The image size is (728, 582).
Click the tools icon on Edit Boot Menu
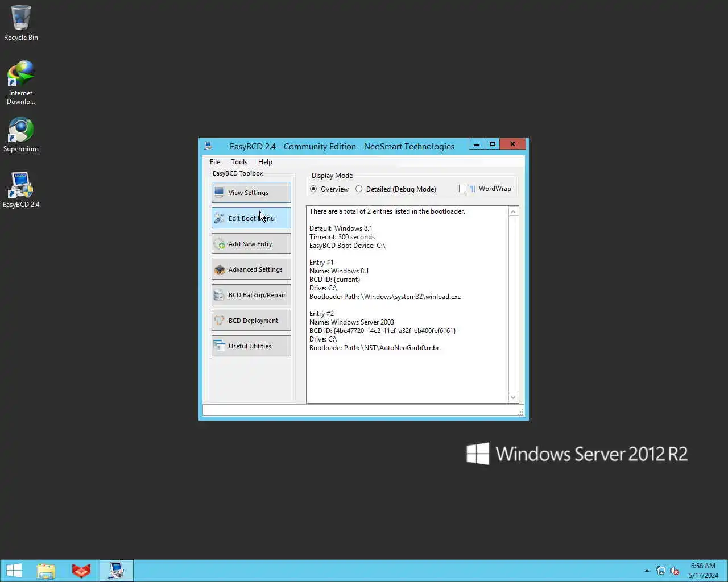click(220, 218)
